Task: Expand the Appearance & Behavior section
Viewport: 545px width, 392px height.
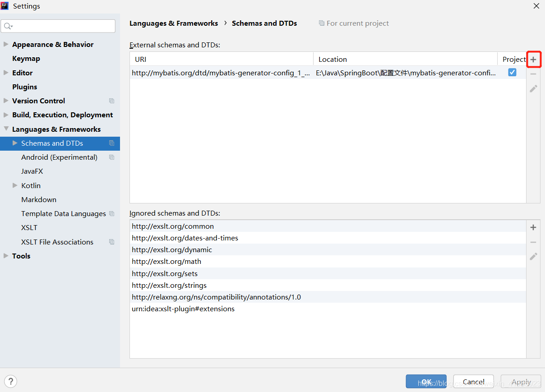Action: tap(6, 44)
